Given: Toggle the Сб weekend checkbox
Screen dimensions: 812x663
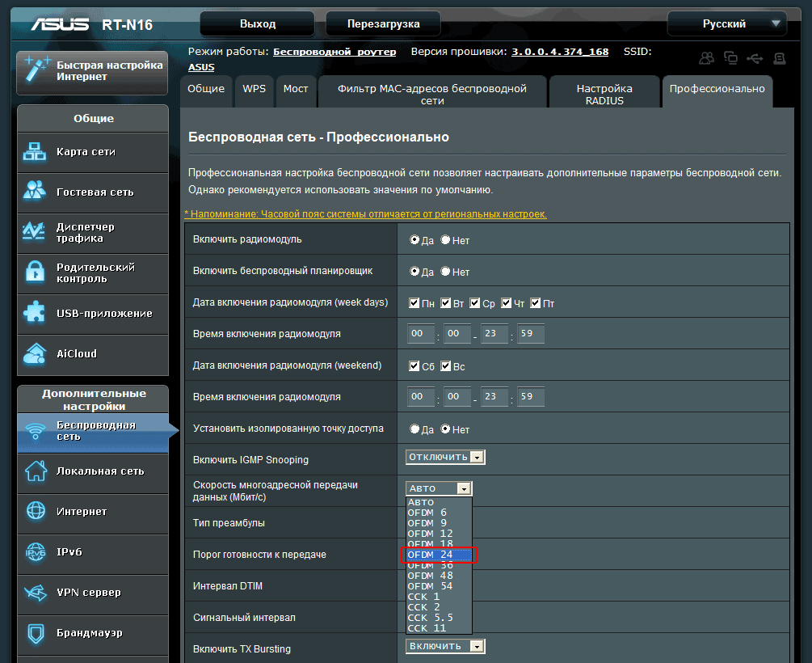Looking at the screenshot, I should pos(414,366).
